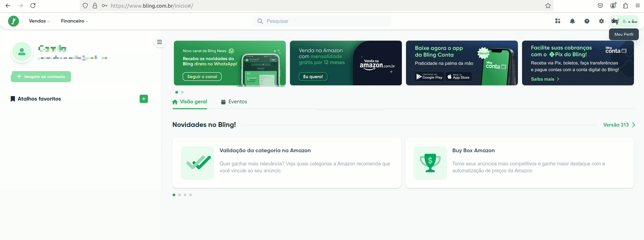Open Validação da categoria na Amazon title
The height and width of the screenshot is (240, 644).
click(265, 151)
